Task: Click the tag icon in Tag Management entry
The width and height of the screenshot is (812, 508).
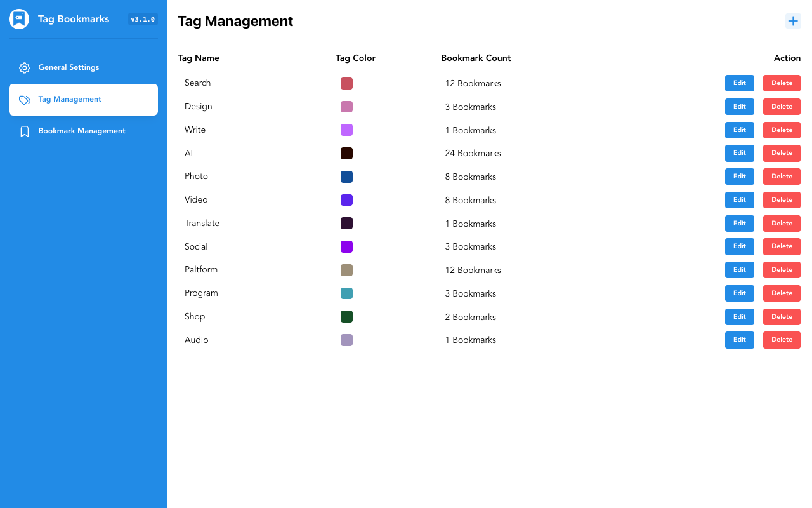Action: click(24, 99)
